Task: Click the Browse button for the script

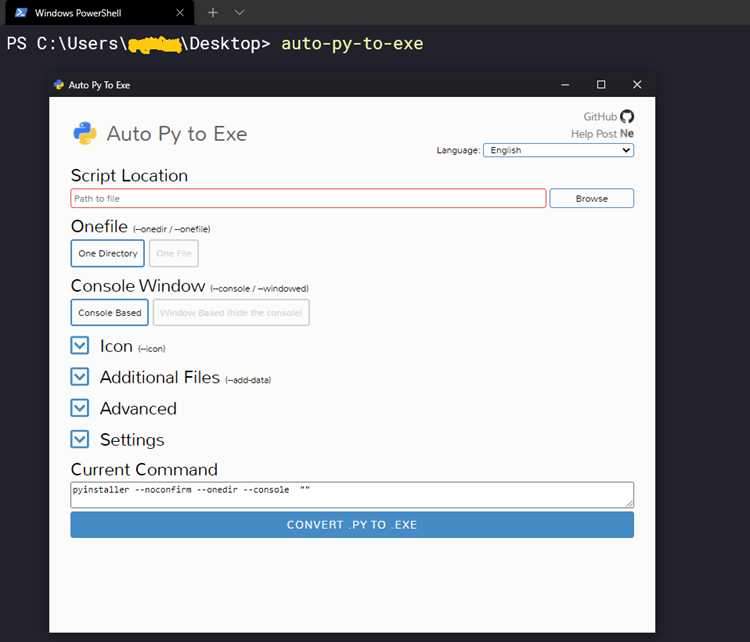Action: point(592,198)
